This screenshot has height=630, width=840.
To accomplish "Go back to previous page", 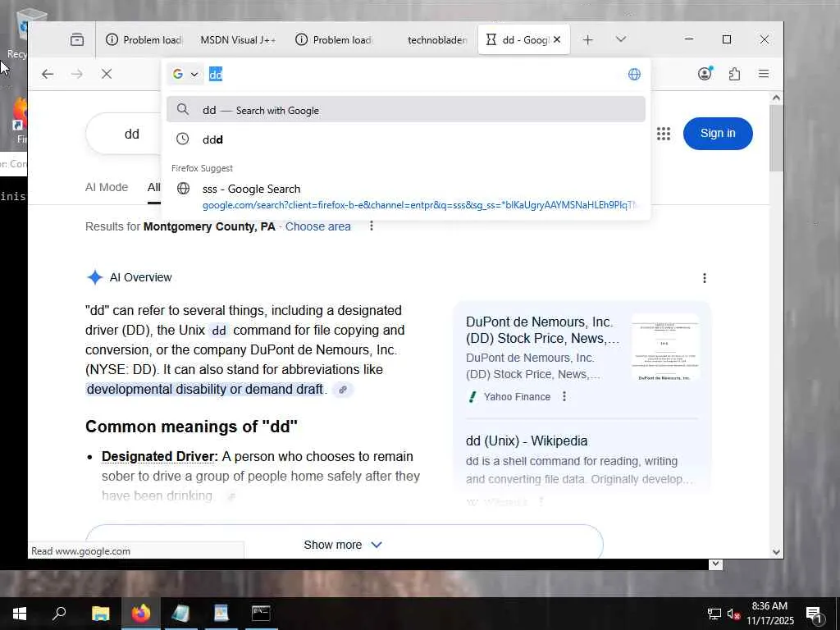I will pyautogui.click(x=48, y=74).
